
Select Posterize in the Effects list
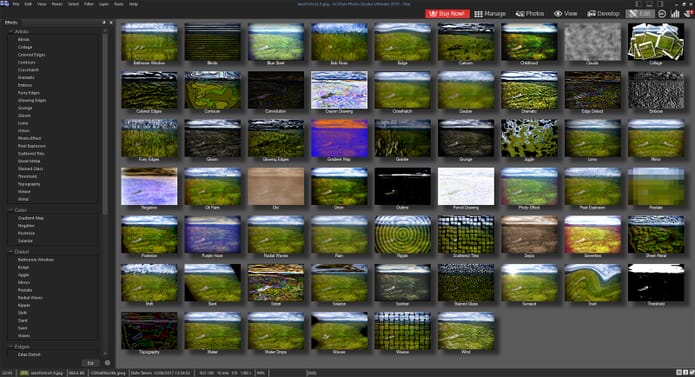click(26, 233)
